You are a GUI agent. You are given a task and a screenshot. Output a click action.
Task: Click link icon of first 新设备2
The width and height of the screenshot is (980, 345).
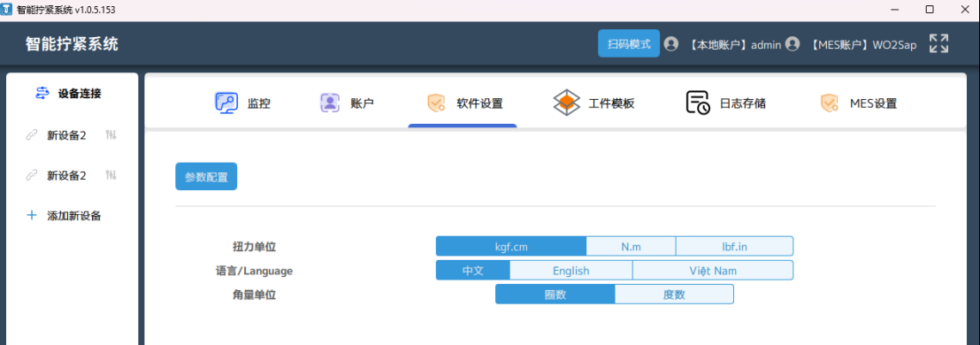click(31, 135)
